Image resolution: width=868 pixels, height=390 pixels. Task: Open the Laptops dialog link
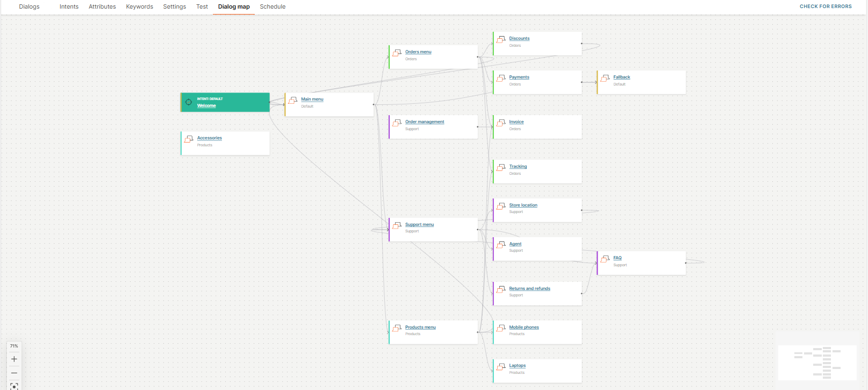click(518, 365)
